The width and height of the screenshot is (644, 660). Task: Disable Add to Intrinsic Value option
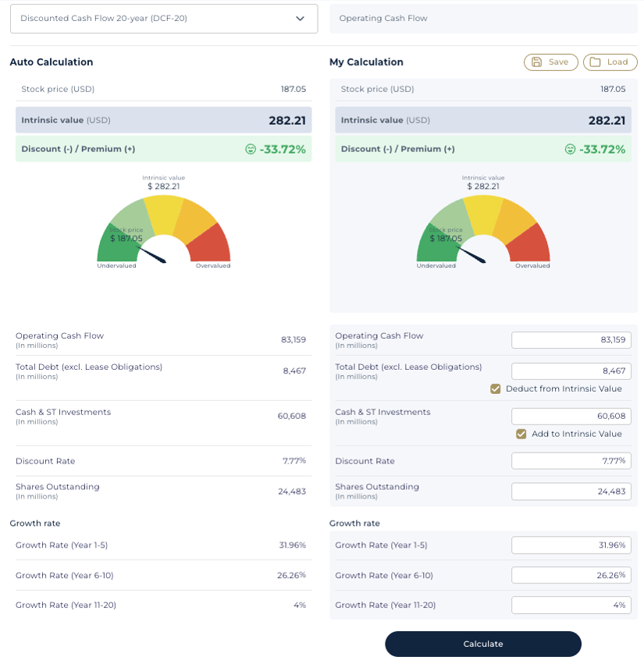point(521,434)
